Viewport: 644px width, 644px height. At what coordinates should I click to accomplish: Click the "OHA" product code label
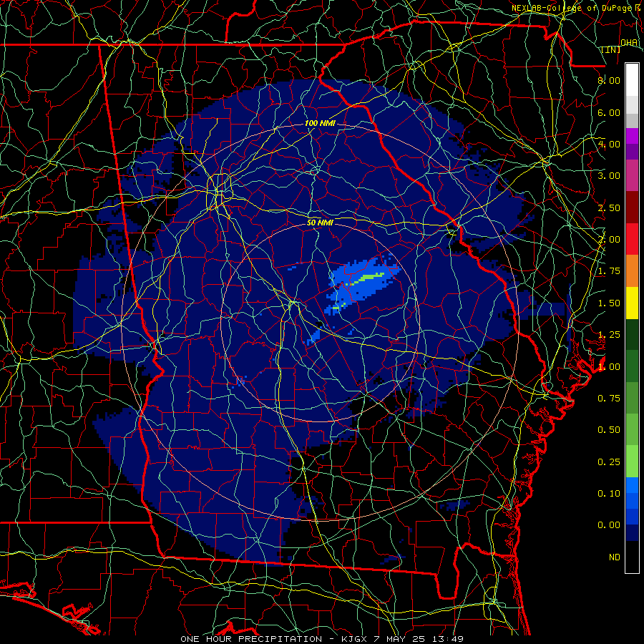(x=629, y=42)
